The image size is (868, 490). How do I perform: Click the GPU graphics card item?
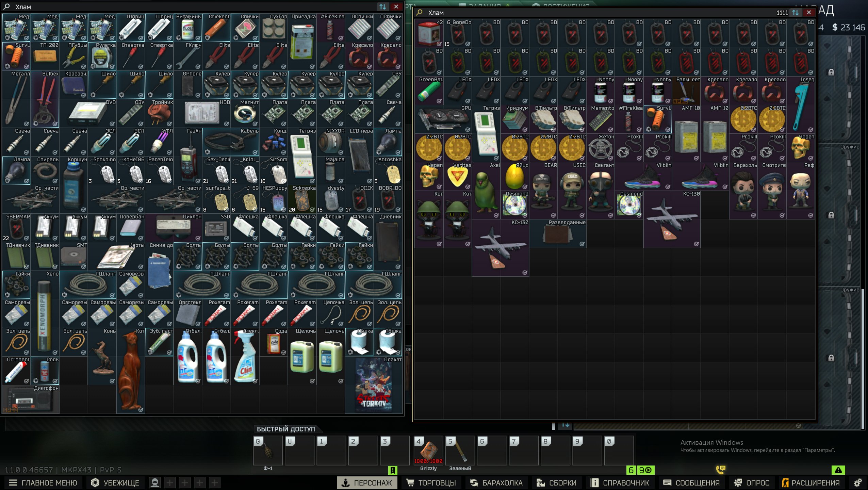(443, 119)
